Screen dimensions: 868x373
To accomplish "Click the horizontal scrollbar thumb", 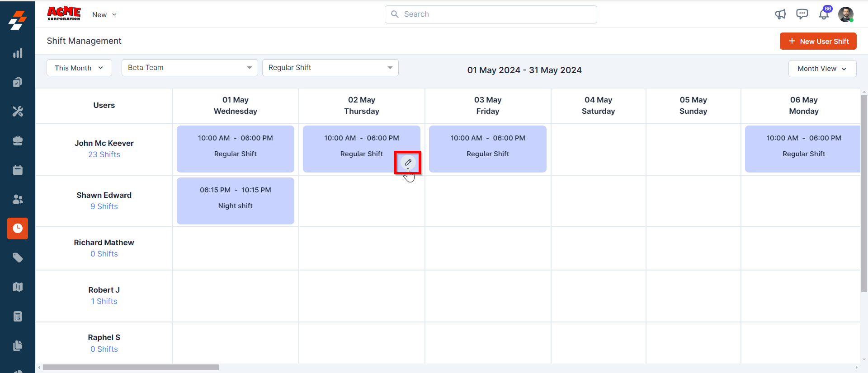I will (x=131, y=368).
